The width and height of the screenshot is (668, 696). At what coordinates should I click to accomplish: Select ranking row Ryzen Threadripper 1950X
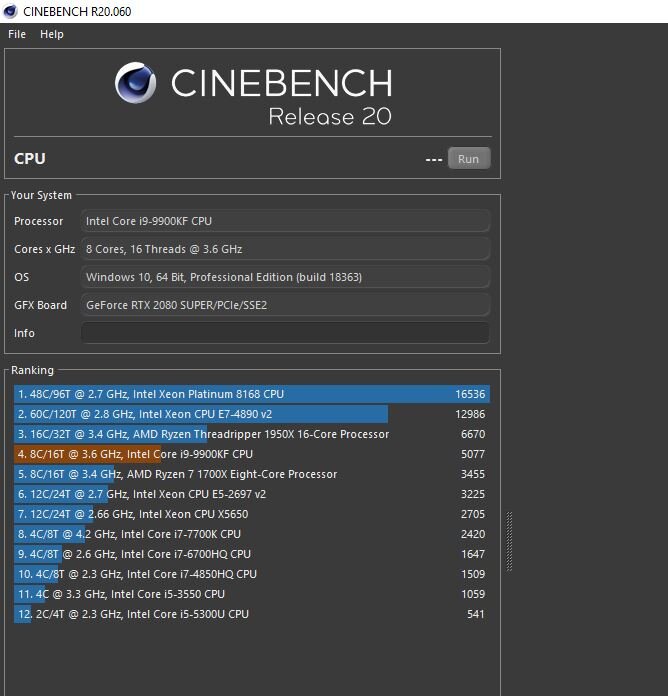[252, 434]
